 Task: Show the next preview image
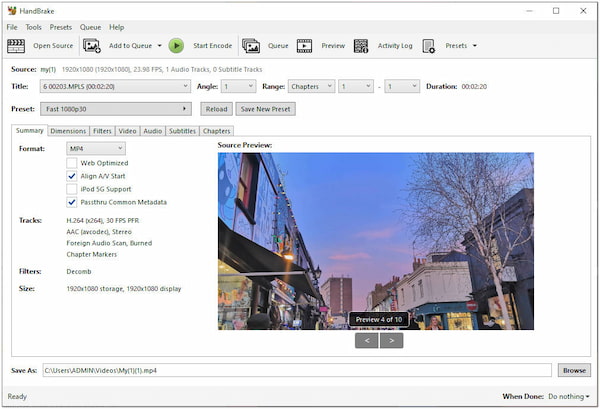(x=391, y=340)
